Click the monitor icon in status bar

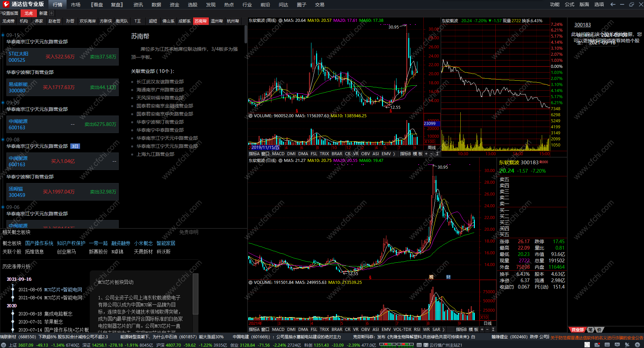[617, 345]
